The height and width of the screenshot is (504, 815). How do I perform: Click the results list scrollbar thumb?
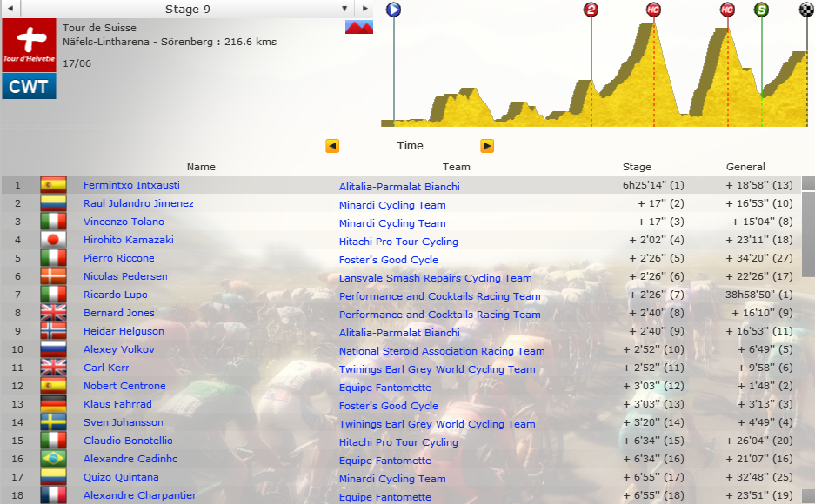coord(808,235)
